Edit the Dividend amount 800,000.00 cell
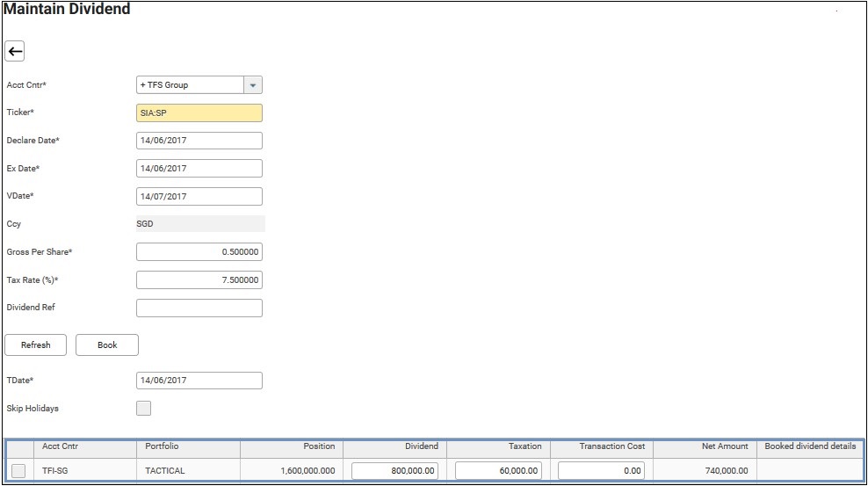This screenshot has width=868, height=486. (x=394, y=471)
